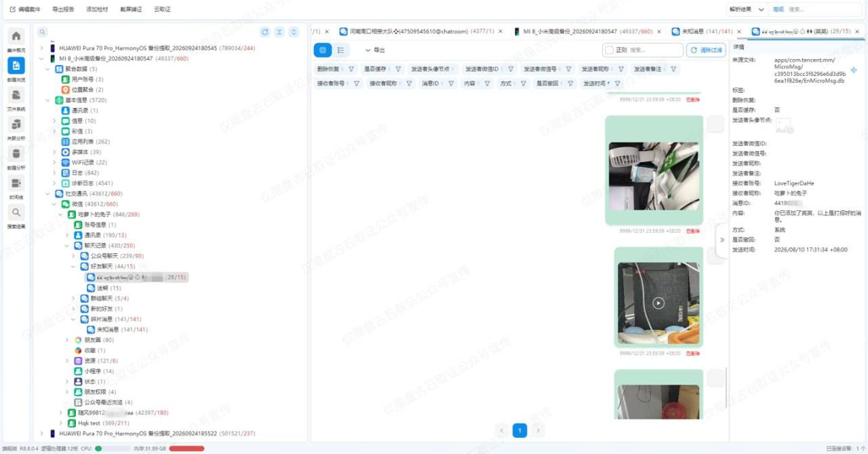Expand the 公众号聊天 node

point(73,256)
